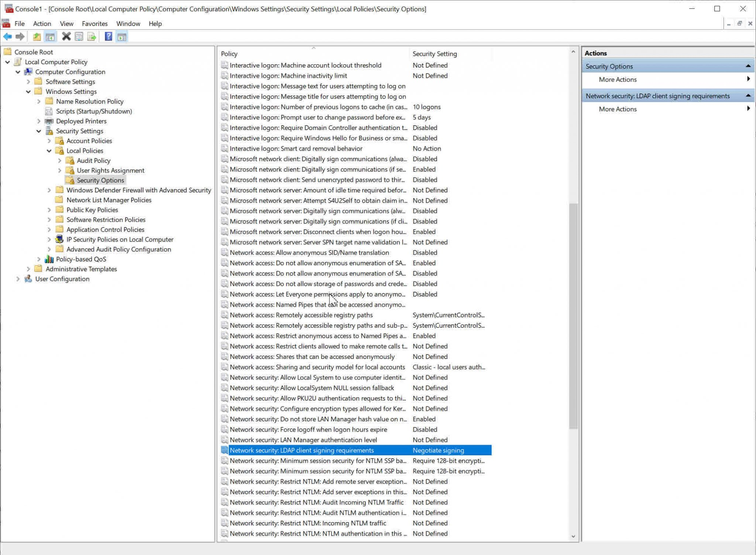
Task: Toggle Show/Hide Action Pane toolbar button
Action: pyautogui.click(x=122, y=37)
